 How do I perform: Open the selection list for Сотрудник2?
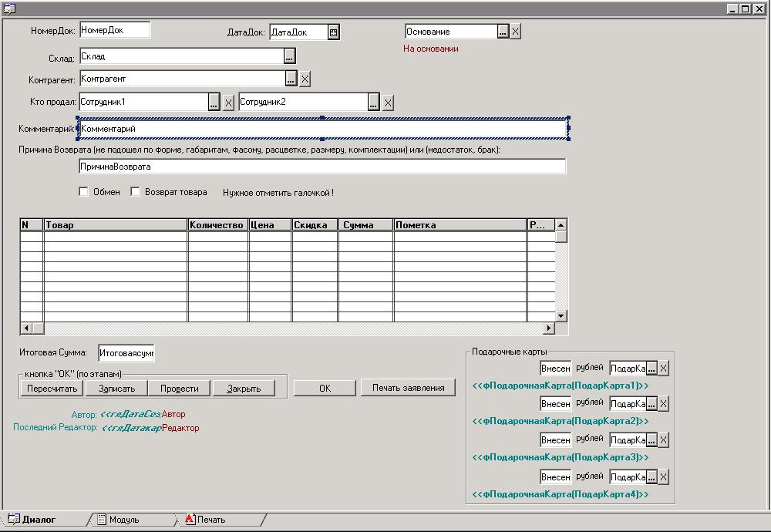374,103
